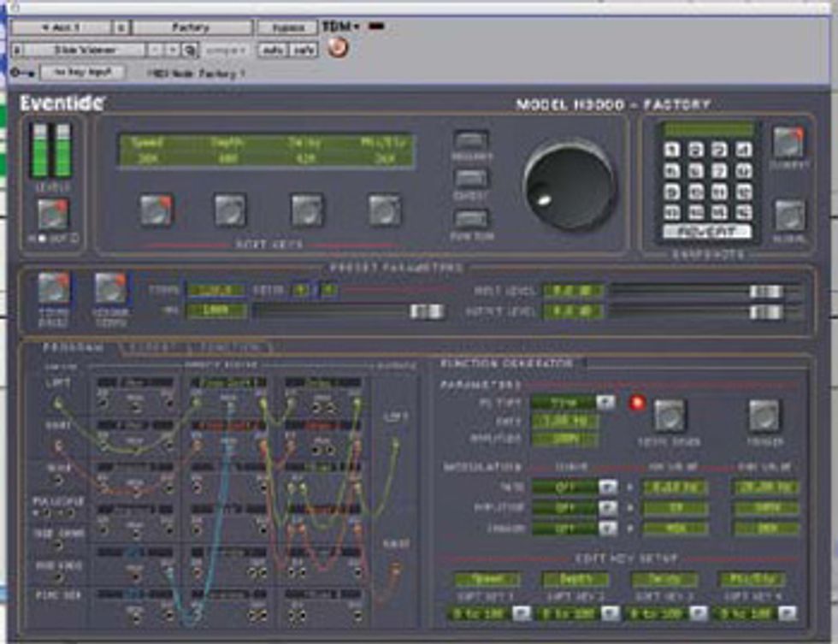Toggle the plug-in bypass button
This screenshot has height=644, width=838.
coord(289,27)
